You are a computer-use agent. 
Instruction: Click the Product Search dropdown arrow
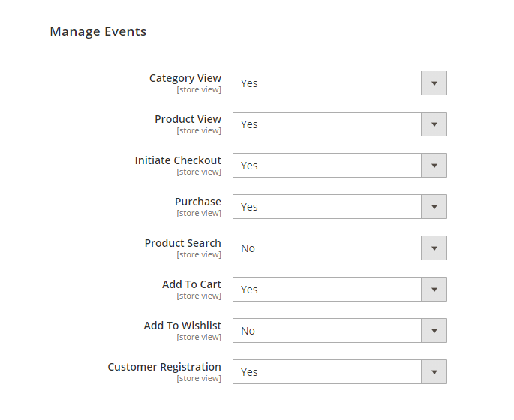(x=434, y=248)
